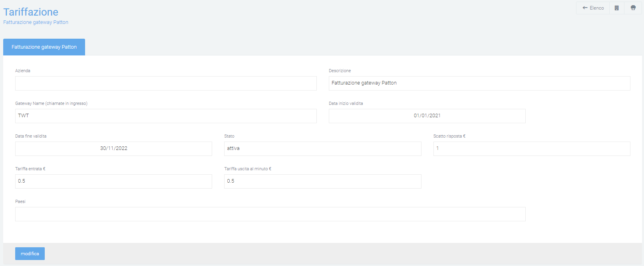Screen dimensions: 644x266
Task: Click the Tariffa uscita al minuto € label
Action: click(248, 169)
